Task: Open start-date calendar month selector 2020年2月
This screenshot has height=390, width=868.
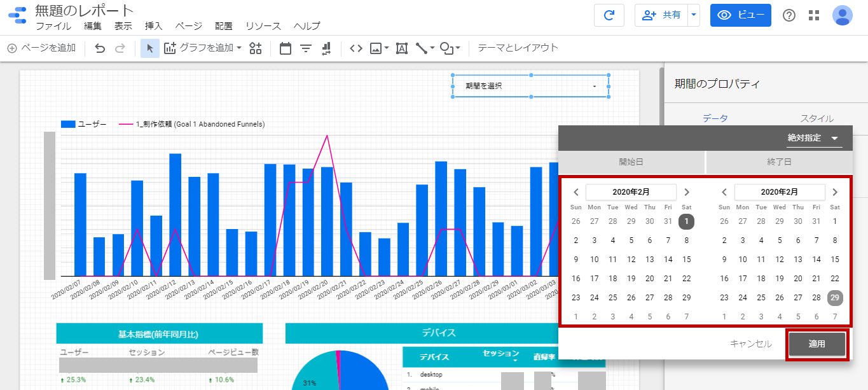Action: [x=631, y=192]
